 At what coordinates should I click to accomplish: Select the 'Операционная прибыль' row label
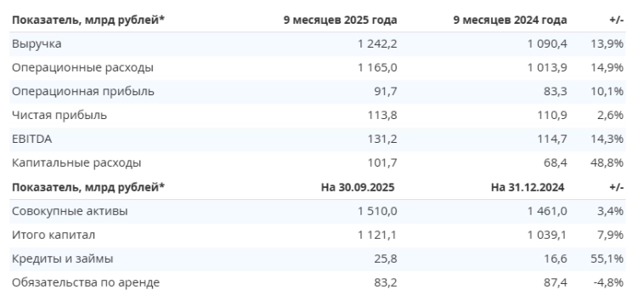(x=83, y=91)
